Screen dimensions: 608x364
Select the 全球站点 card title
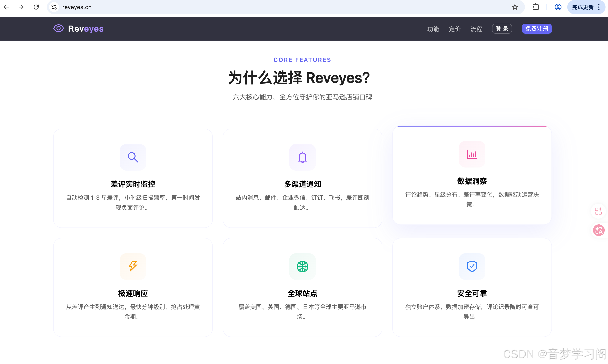coord(302,293)
